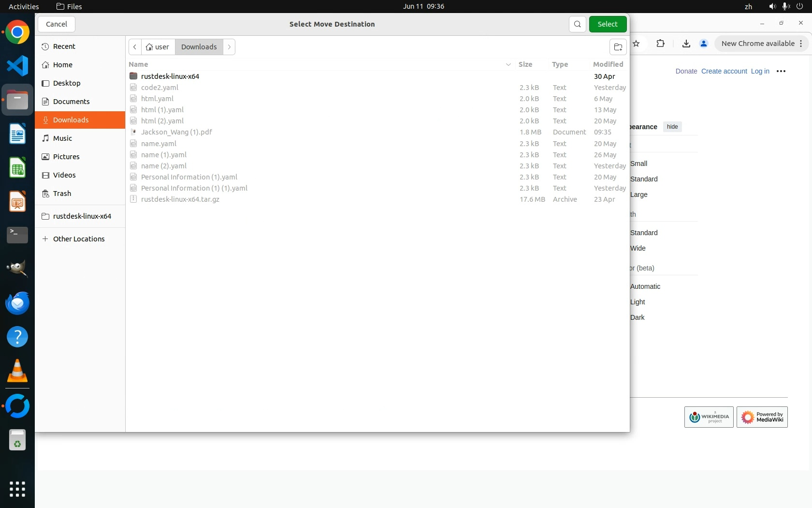Choose the Wide width option
The image size is (812, 508).
click(x=638, y=248)
